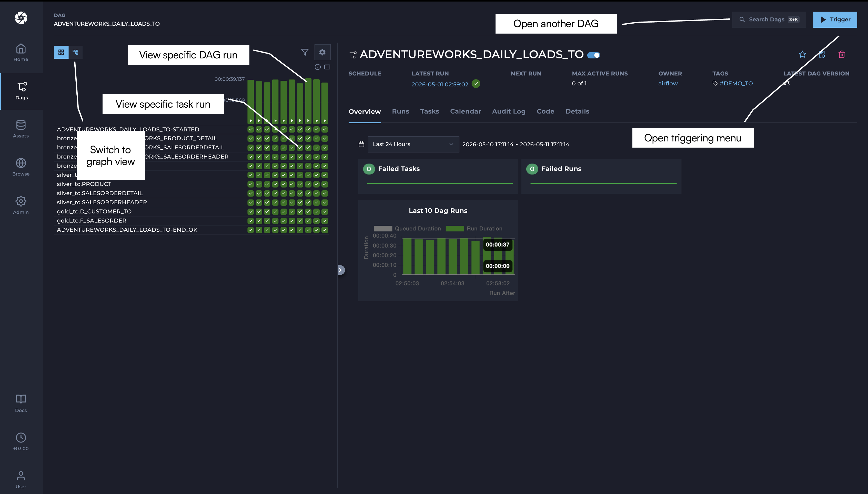Screen dimensions: 868x494
Task: Click the ⌘+K shortcut badge in search
Action: (793, 20)
